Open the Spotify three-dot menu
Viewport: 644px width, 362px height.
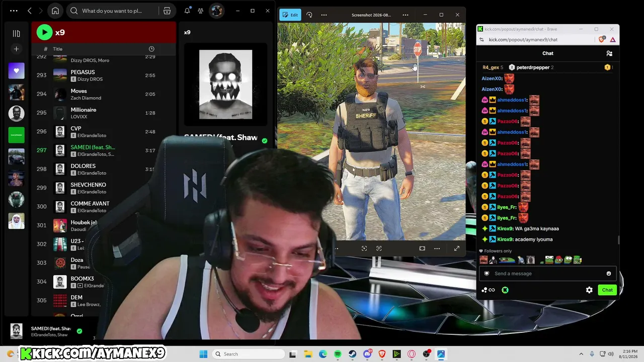click(14, 11)
